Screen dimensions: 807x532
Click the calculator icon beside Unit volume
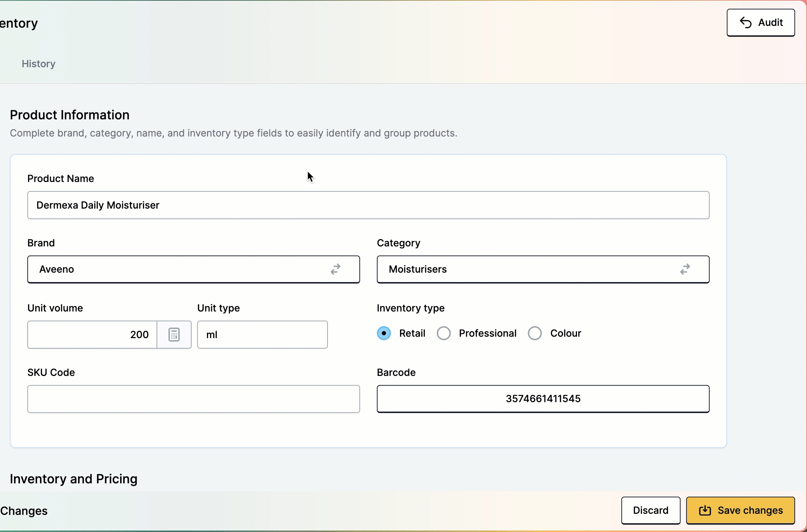coord(174,335)
